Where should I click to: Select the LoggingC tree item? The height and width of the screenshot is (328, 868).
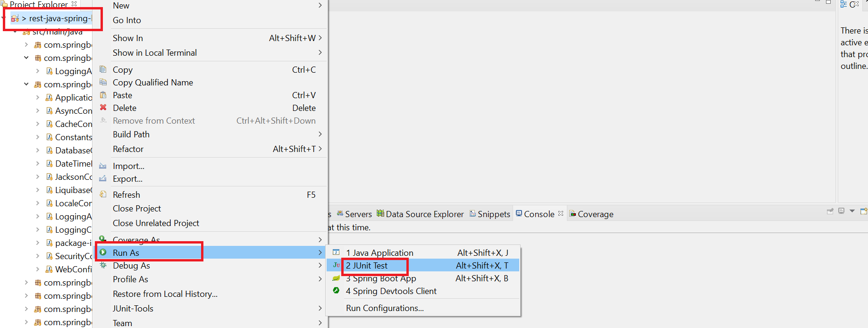tap(73, 229)
